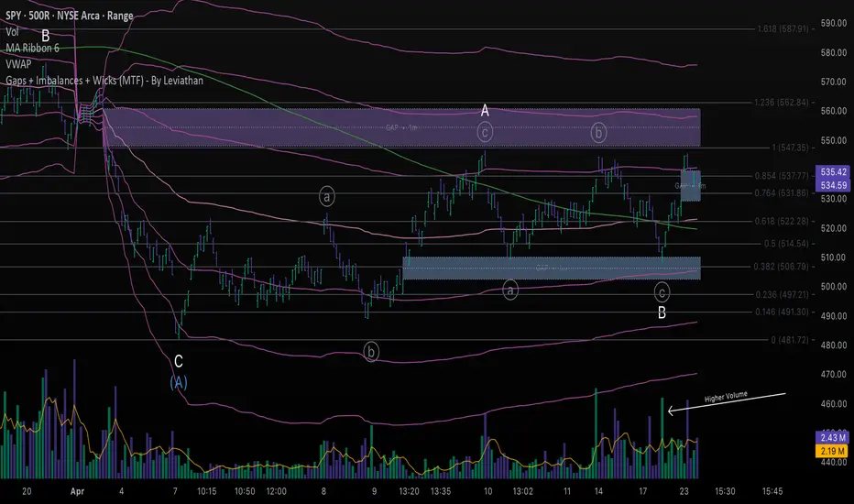
Task: Click the 550.00 price axis tick
Action: click(834, 140)
